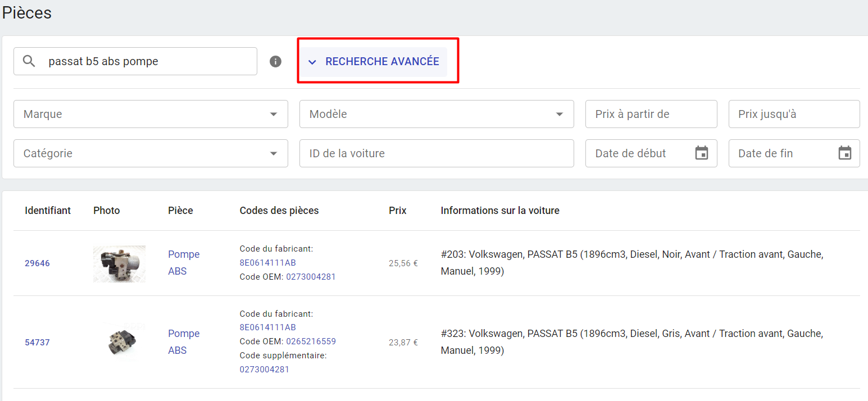Click manufacturer code 8E0614111AB in row 29646
This screenshot has height=401, width=868.
[x=267, y=263]
